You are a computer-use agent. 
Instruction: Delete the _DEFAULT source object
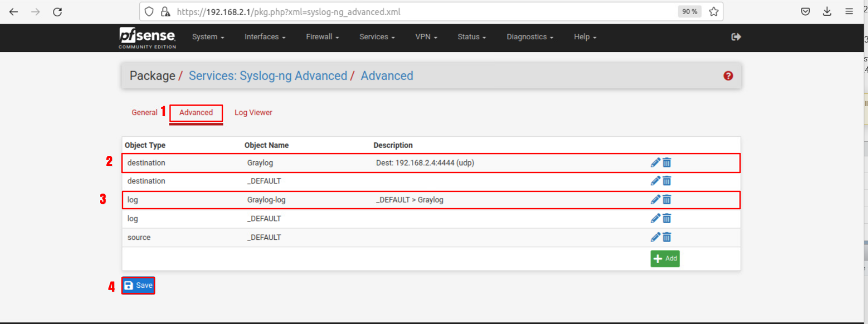[667, 237]
